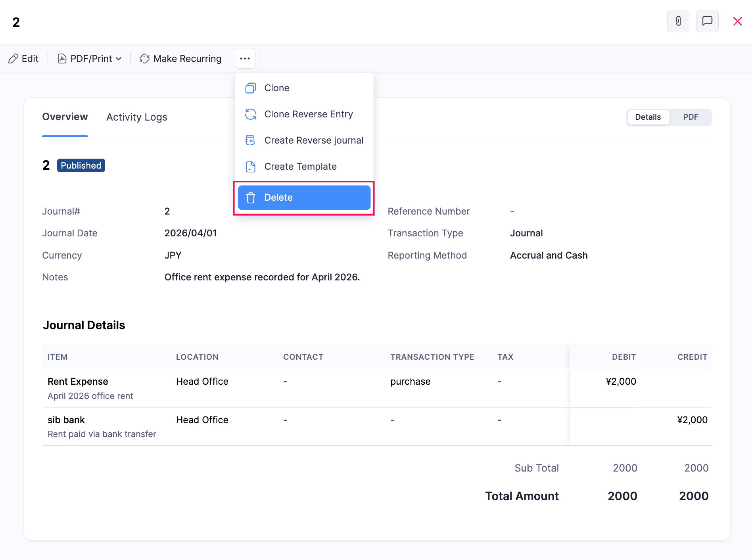This screenshot has height=560, width=752.
Task: Click the Delete trash can icon
Action: (x=250, y=198)
